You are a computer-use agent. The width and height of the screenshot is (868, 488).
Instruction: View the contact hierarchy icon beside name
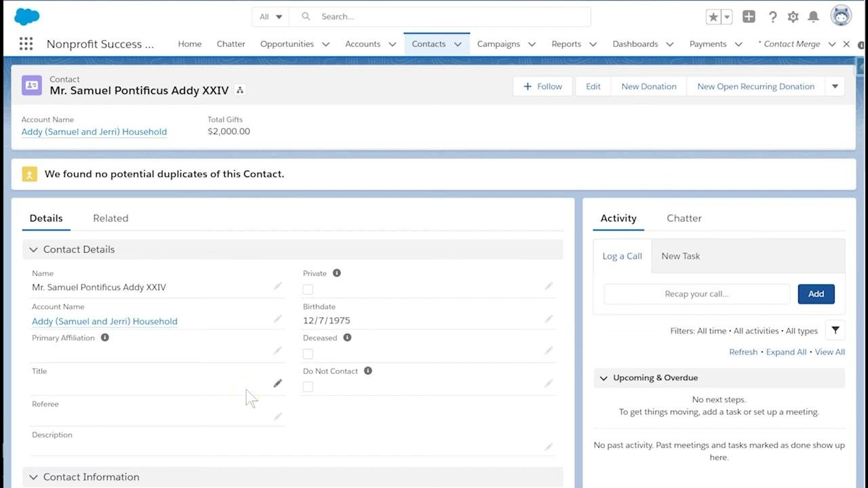pyautogui.click(x=240, y=90)
